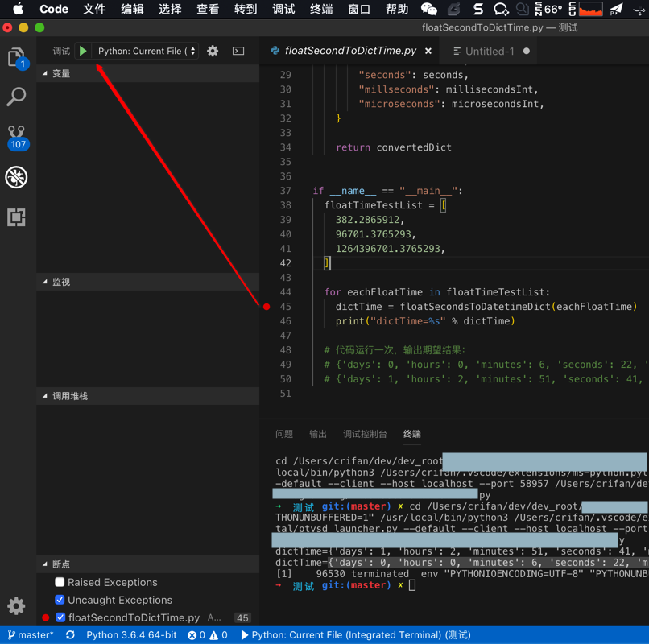Switch to the Untitled-1 editor tab
The height and width of the screenshot is (644, 649).
point(489,51)
